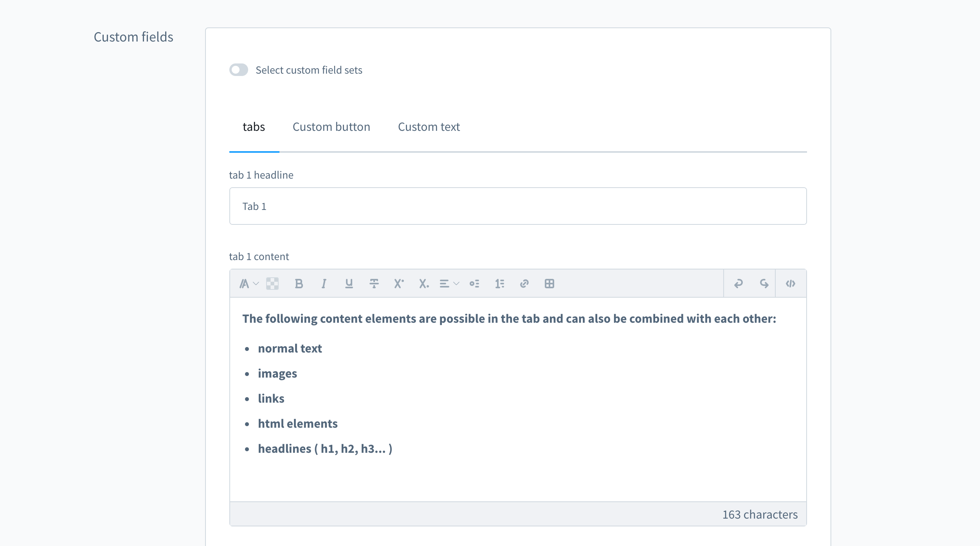
Task: Toggle bold formatting in editor toolbar
Action: (299, 284)
